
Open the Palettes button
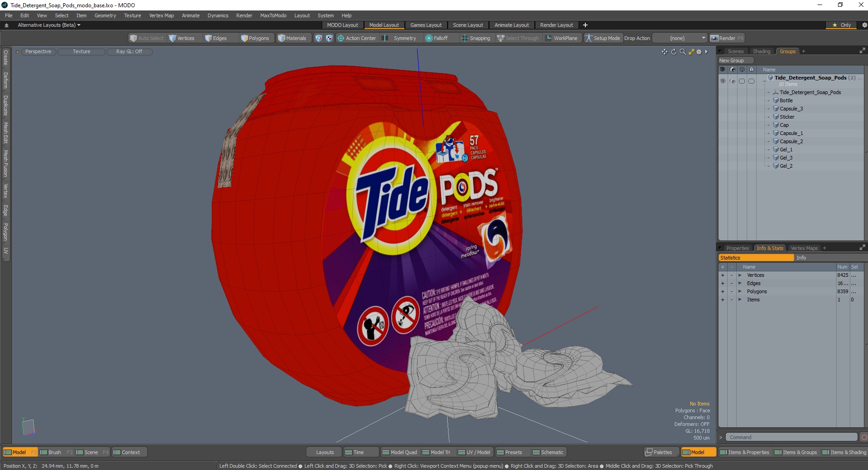click(662, 452)
